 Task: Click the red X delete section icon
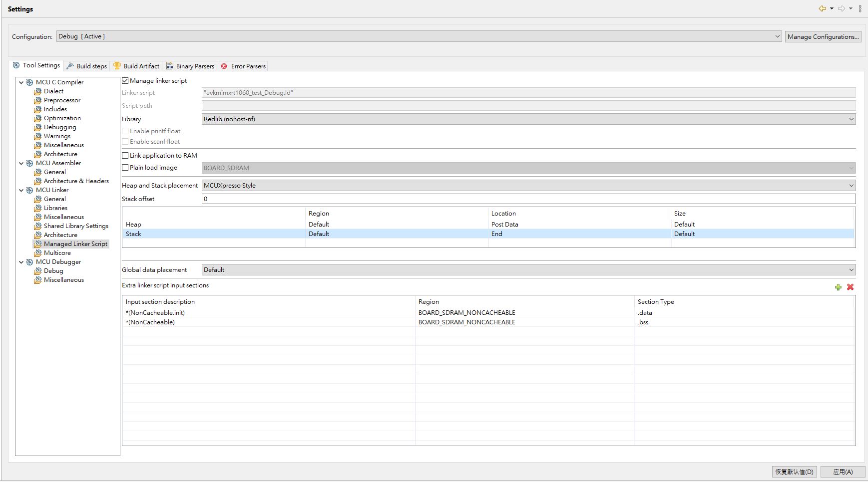850,287
